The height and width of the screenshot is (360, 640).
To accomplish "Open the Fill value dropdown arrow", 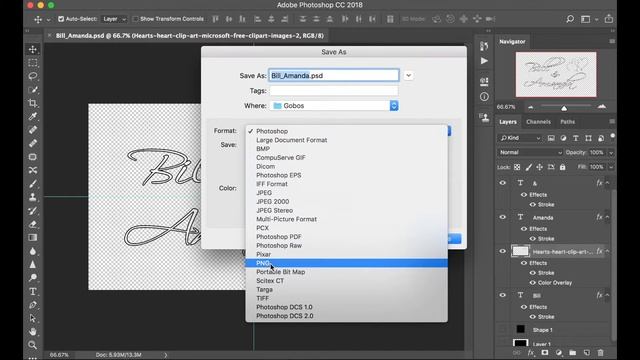I will pyautogui.click(x=611, y=167).
